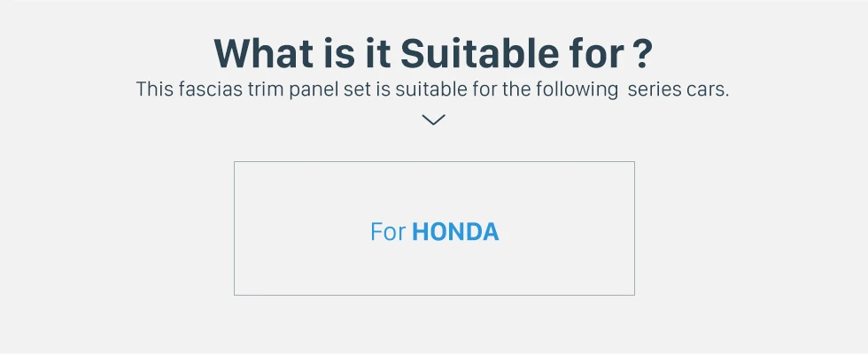Click the words series cars in subtitle
This screenshot has width=868, height=356.
pyautogui.click(x=678, y=89)
